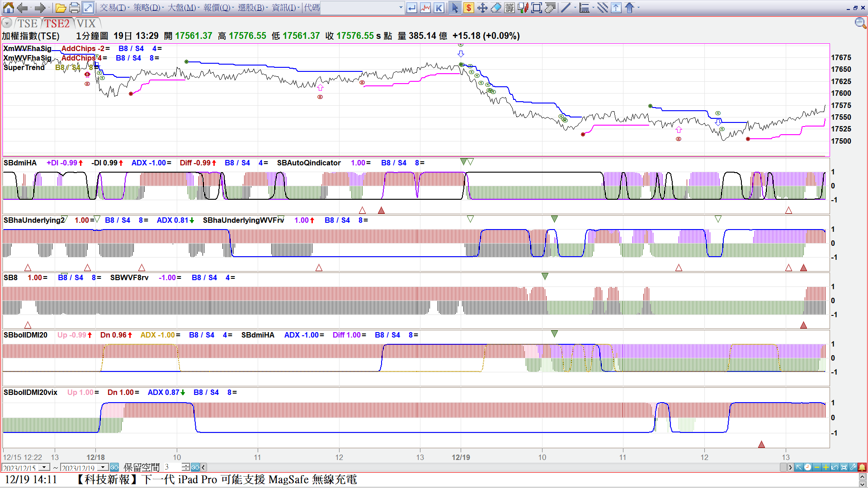Toggle the alarm bell icon at bottom right
The width and height of the screenshot is (868, 488).
862,467
